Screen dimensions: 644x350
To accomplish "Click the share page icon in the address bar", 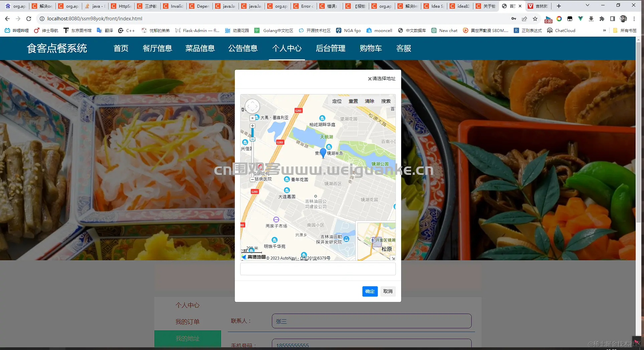I will click(x=524, y=19).
